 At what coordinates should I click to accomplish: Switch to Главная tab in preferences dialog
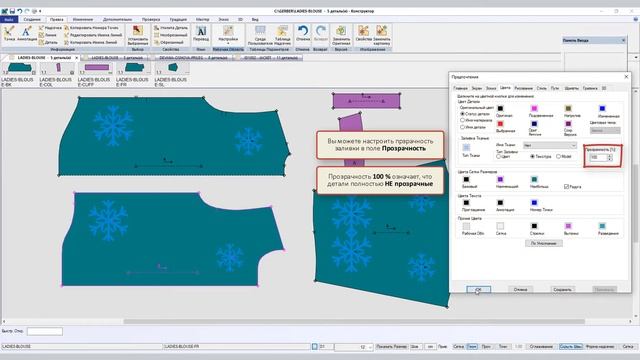460,88
